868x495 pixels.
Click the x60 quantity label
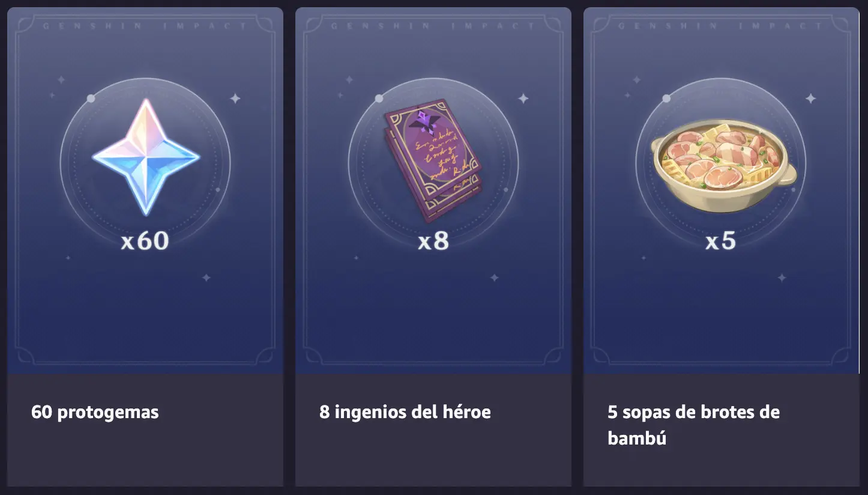pos(145,241)
